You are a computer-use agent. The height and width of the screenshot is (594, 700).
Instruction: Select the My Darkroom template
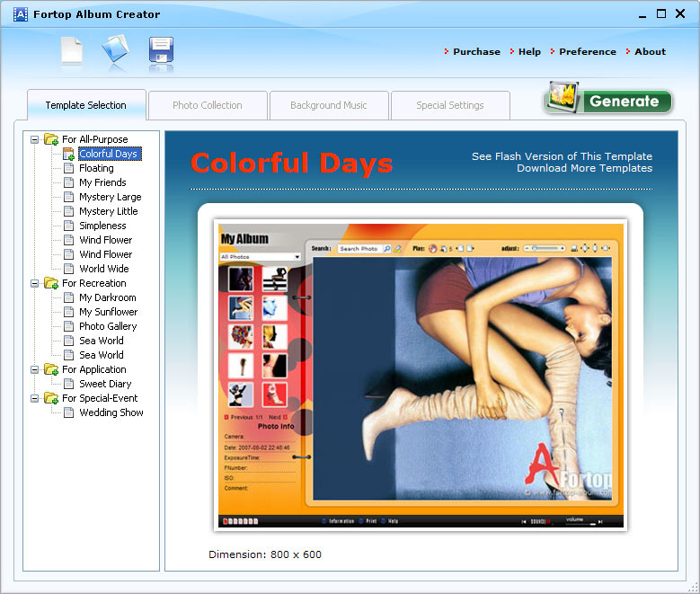[108, 297]
